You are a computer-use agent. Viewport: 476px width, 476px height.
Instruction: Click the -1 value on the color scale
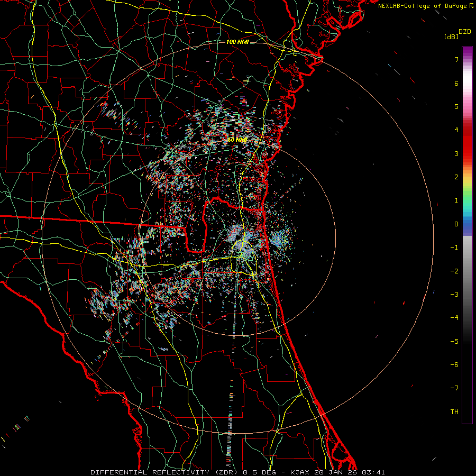click(454, 248)
